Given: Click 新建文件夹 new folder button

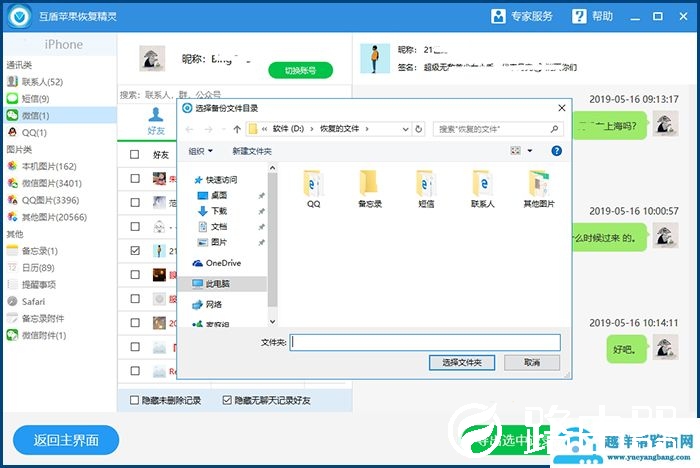Looking at the screenshot, I should tap(252, 151).
